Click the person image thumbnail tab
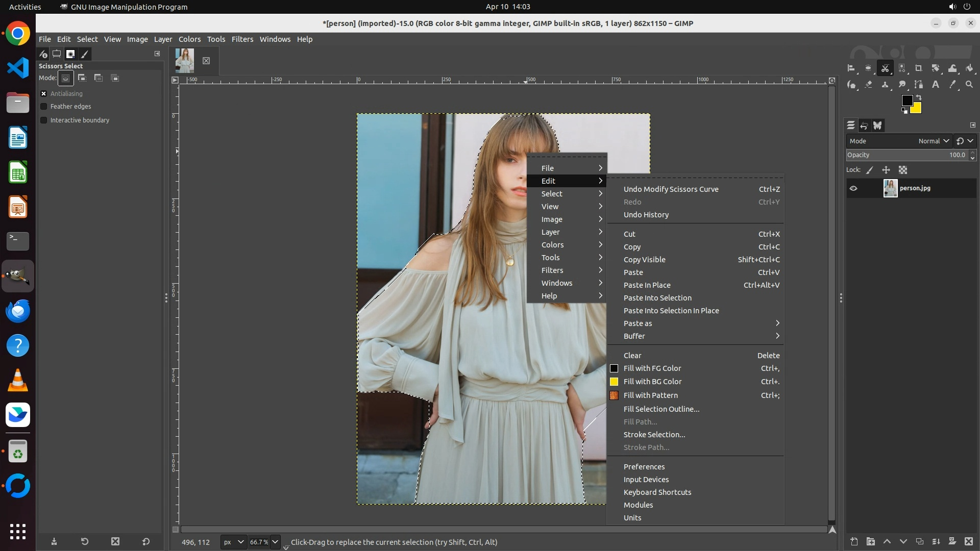Image resolution: width=980 pixels, height=551 pixels. click(184, 60)
